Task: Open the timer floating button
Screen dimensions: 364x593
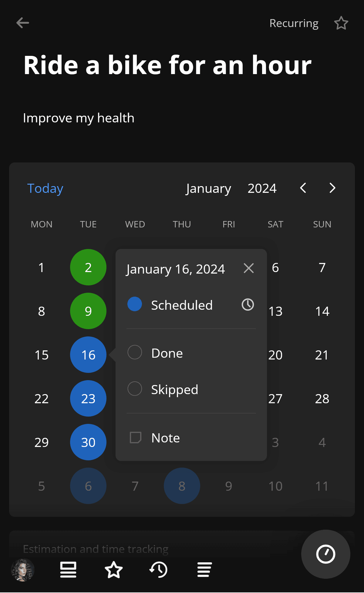Action: coord(325,554)
